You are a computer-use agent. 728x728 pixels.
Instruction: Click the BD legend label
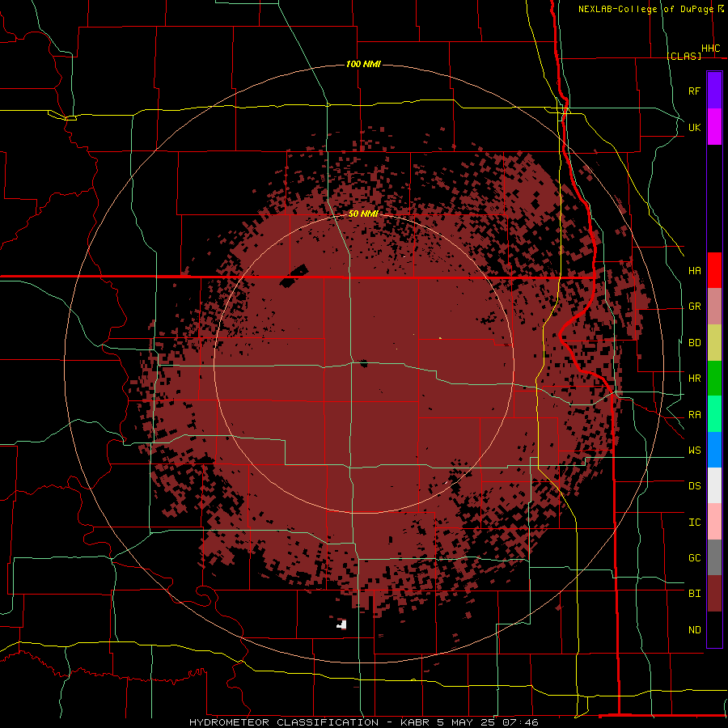694,343
